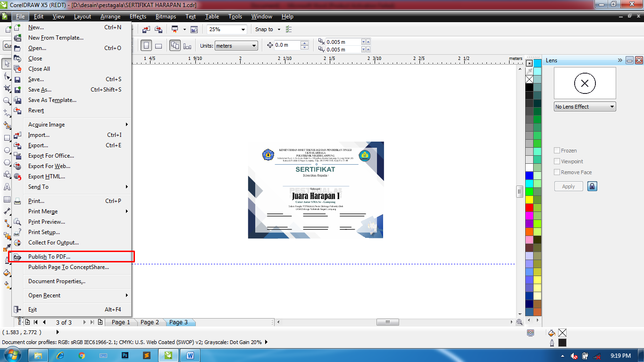Select the Ellipse tool
Screen dimensions: 644x362
(x=7, y=150)
